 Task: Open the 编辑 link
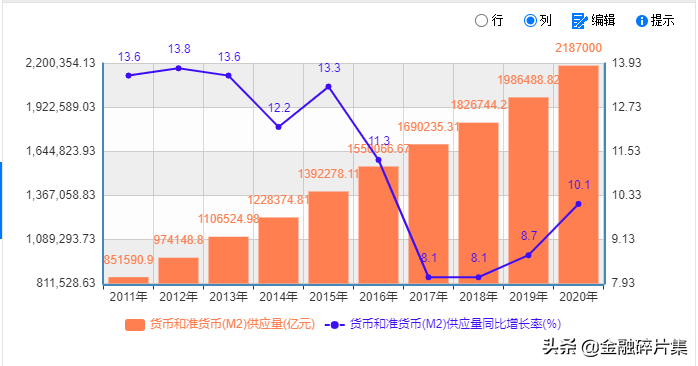[603, 20]
